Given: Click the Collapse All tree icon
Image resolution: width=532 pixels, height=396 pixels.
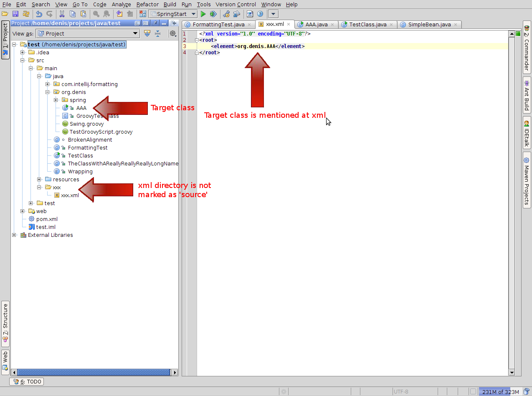Looking at the screenshot, I should [157, 33].
